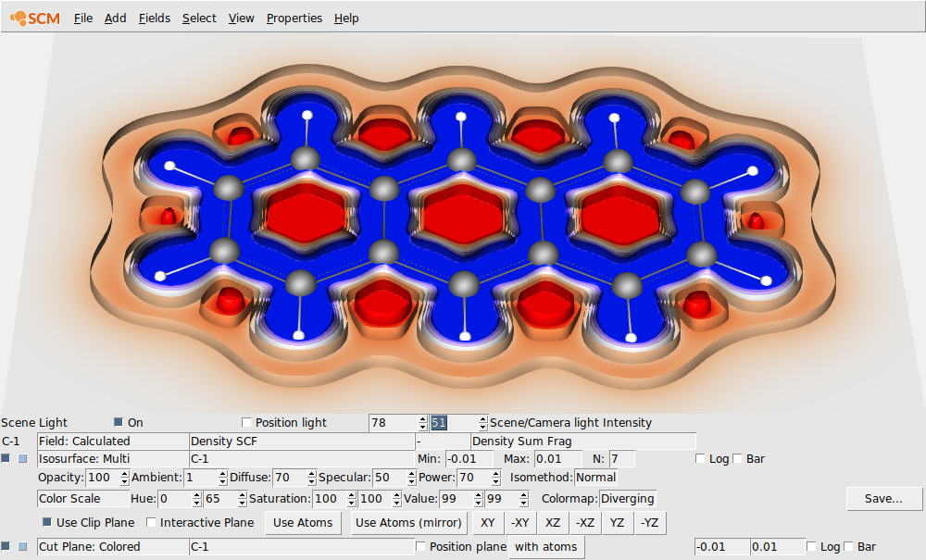Enable Bar checkbox in Isosurface row
Image resolution: width=926 pixels, height=560 pixels.
click(737, 458)
